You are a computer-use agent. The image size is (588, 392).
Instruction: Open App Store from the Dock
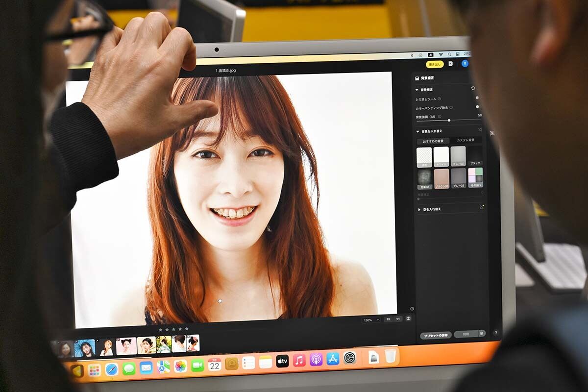(x=333, y=359)
